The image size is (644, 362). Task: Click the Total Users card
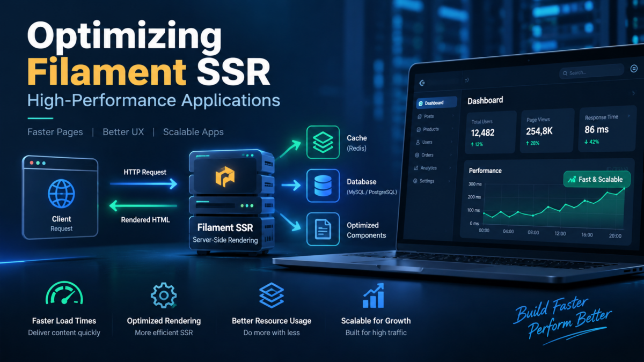(x=491, y=132)
